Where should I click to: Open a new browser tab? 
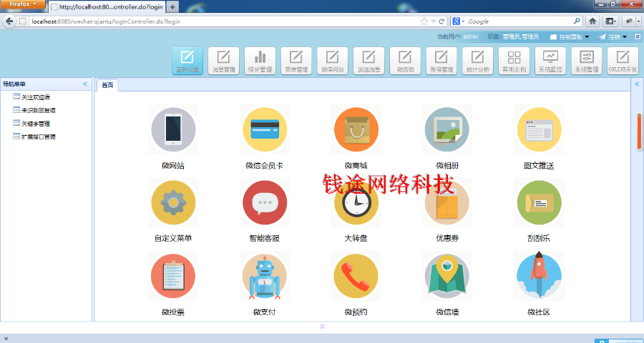(x=172, y=6)
